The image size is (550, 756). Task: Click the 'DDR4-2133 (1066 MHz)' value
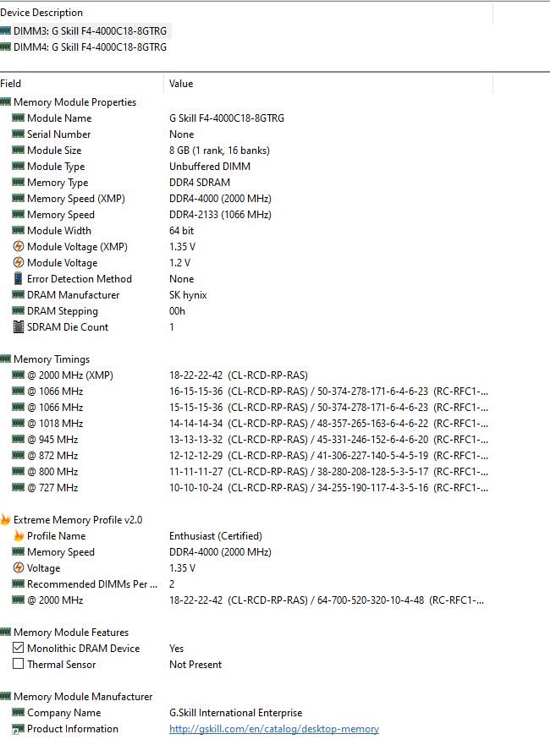(221, 215)
